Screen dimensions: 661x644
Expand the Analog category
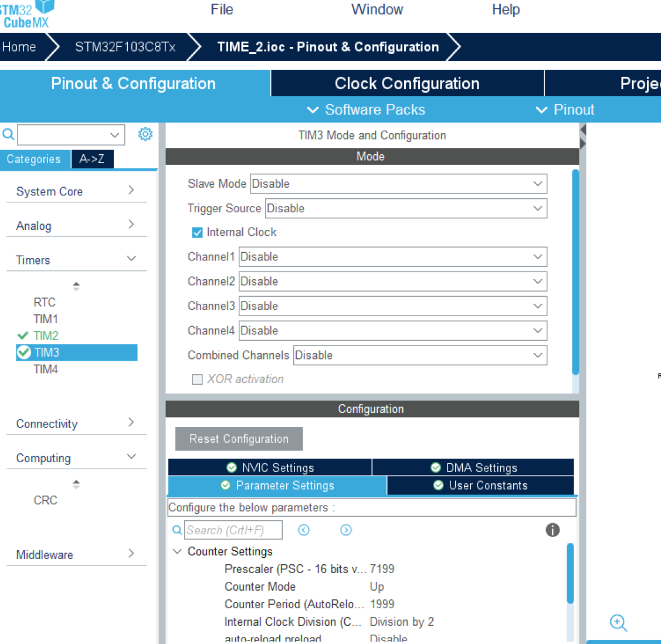point(77,225)
